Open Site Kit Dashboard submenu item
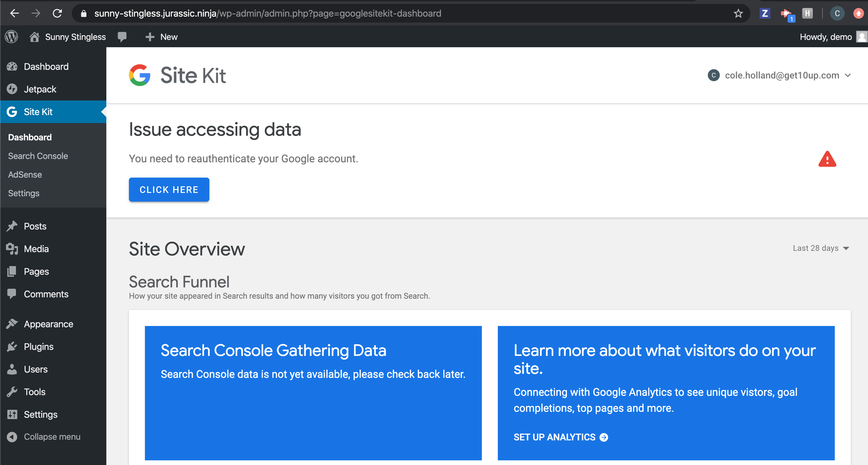 (x=30, y=137)
